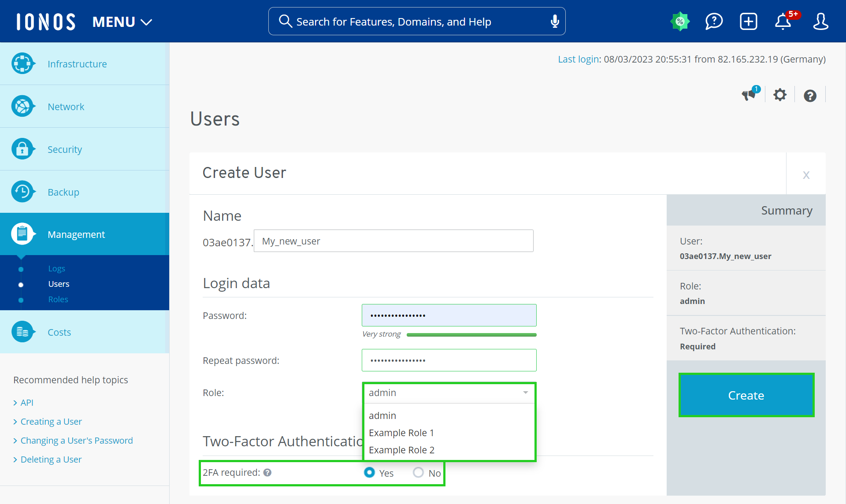Open settings gear icon above Users
Image resolution: width=846 pixels, height=504 pixels.
[780, 95]
